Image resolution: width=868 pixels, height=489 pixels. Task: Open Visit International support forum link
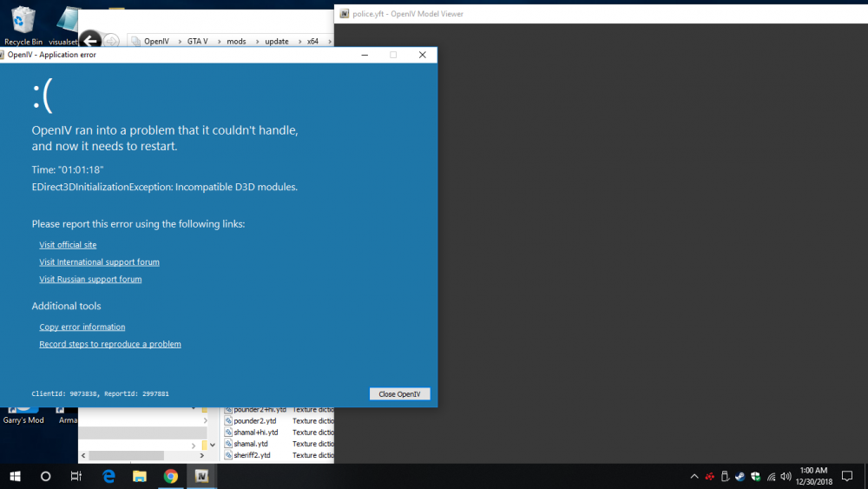tap(99, 262)
